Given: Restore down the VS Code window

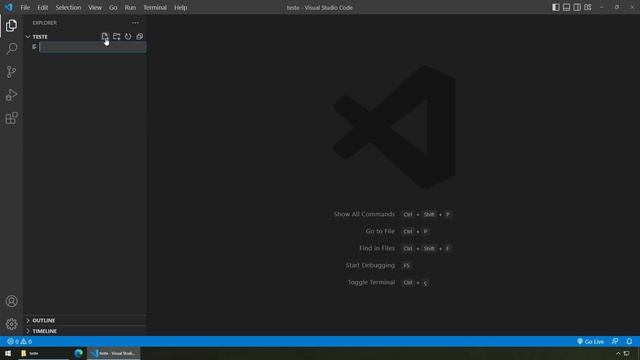Looking at the screenshot, I should [x=616, y=7].
